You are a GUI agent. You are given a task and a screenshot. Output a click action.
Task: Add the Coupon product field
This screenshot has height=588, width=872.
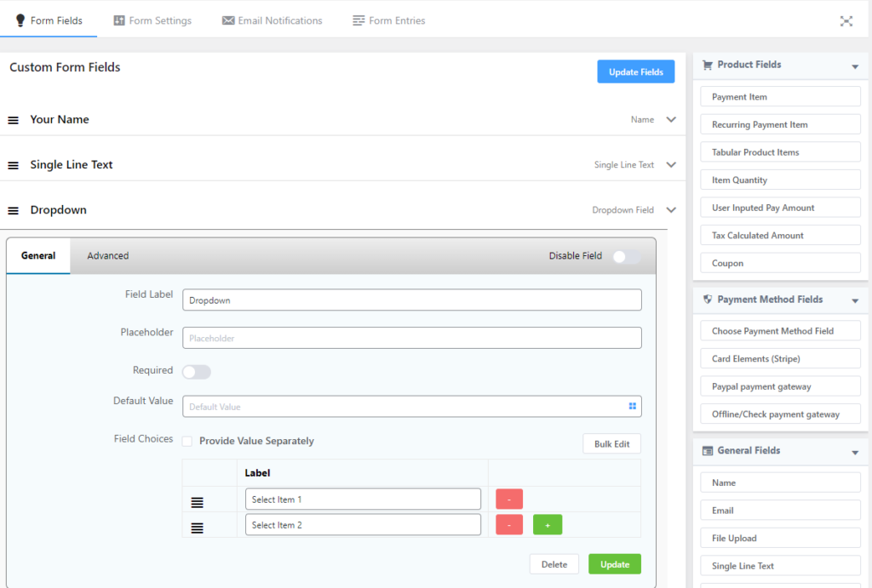click(780, 264)
